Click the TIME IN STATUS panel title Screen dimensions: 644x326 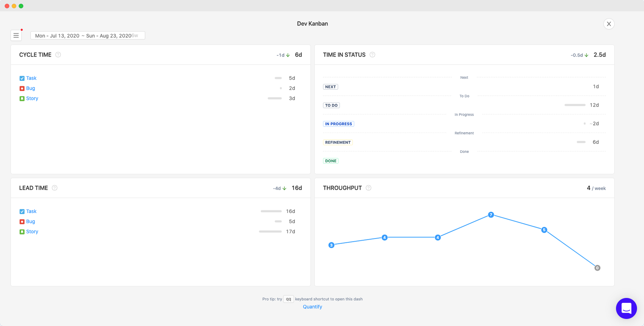344,55
